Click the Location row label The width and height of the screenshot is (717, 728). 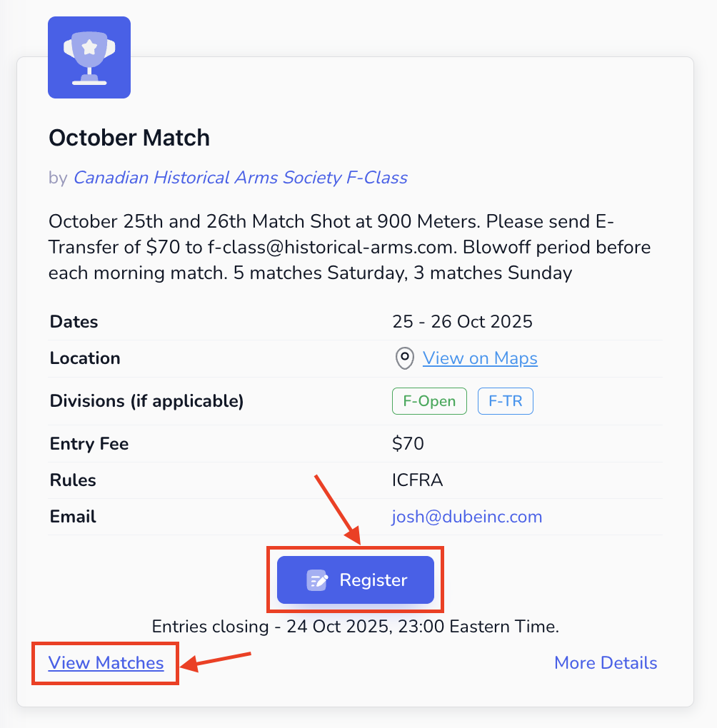tap(85, 358)
